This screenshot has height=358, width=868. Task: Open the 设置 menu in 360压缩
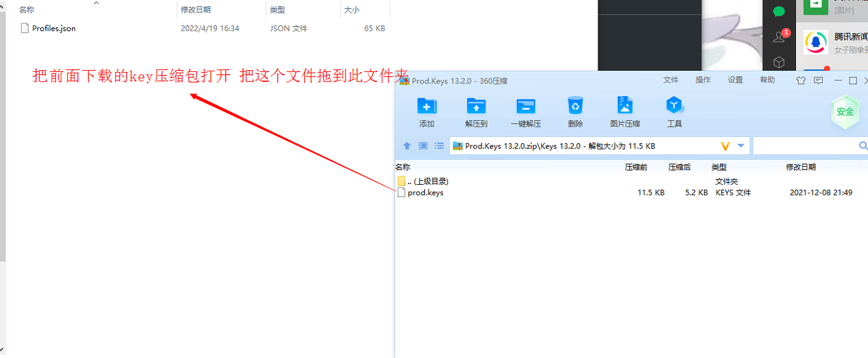point(735,80)
